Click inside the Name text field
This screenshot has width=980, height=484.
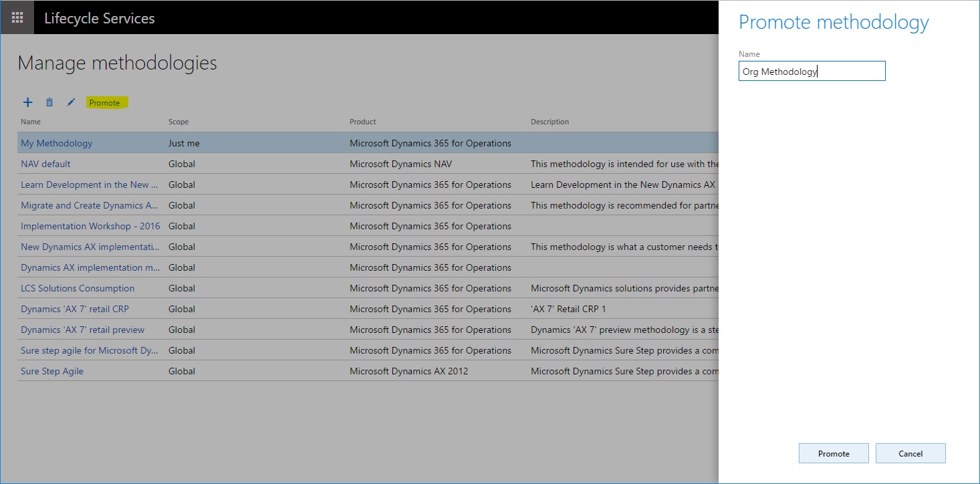pos(812,71)
